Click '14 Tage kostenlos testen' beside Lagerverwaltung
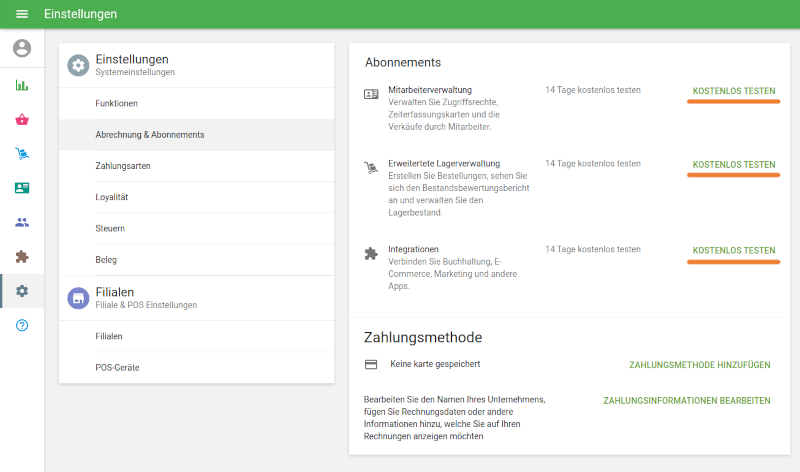Image resolution: width=800 pixels, height=472 pixels. click(x=593, y=163)
